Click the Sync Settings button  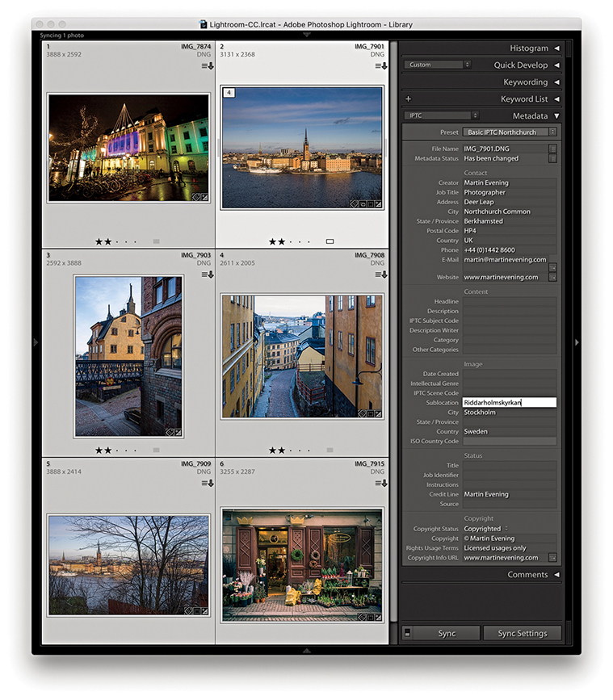[522, 634]
